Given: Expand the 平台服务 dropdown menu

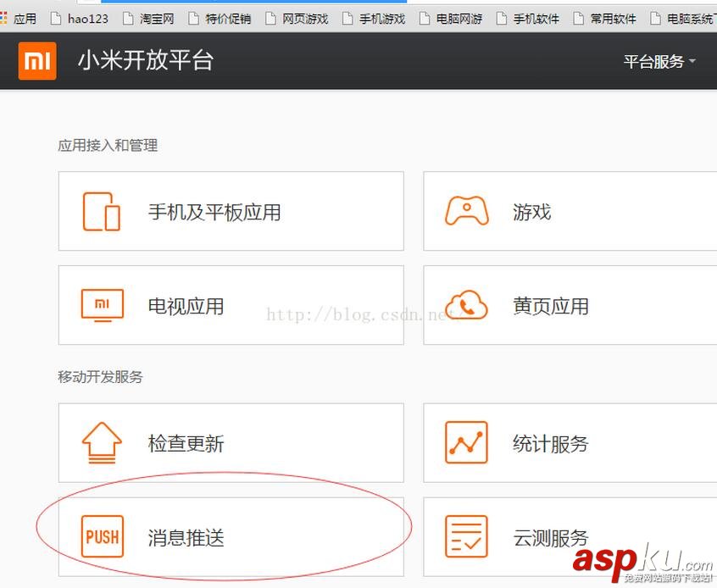Looking at the screenshot, I should coord(659,62).
